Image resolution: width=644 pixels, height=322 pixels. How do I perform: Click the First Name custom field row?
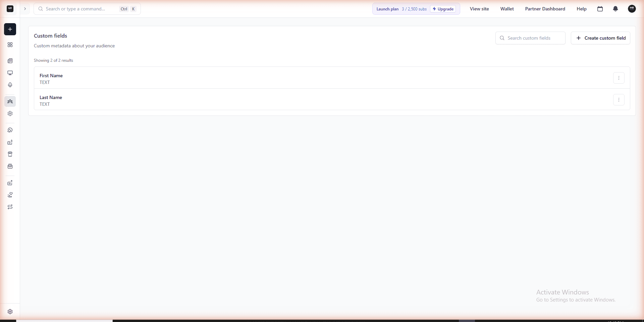pyautogui.click(x=332, y=78)
